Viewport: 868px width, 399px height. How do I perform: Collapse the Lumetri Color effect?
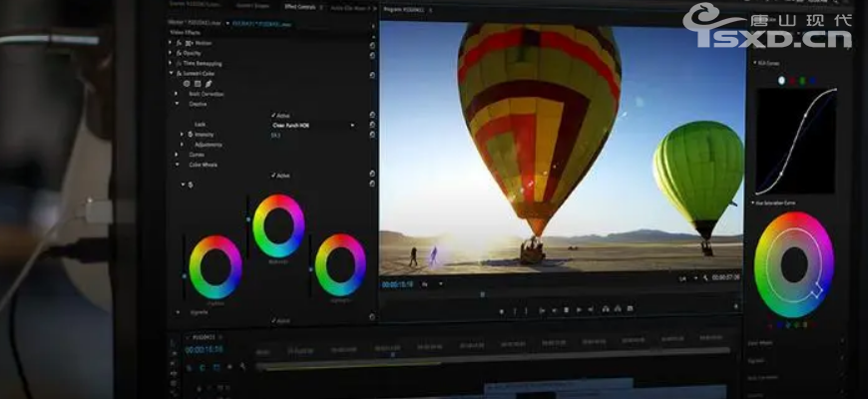[171, 73]
